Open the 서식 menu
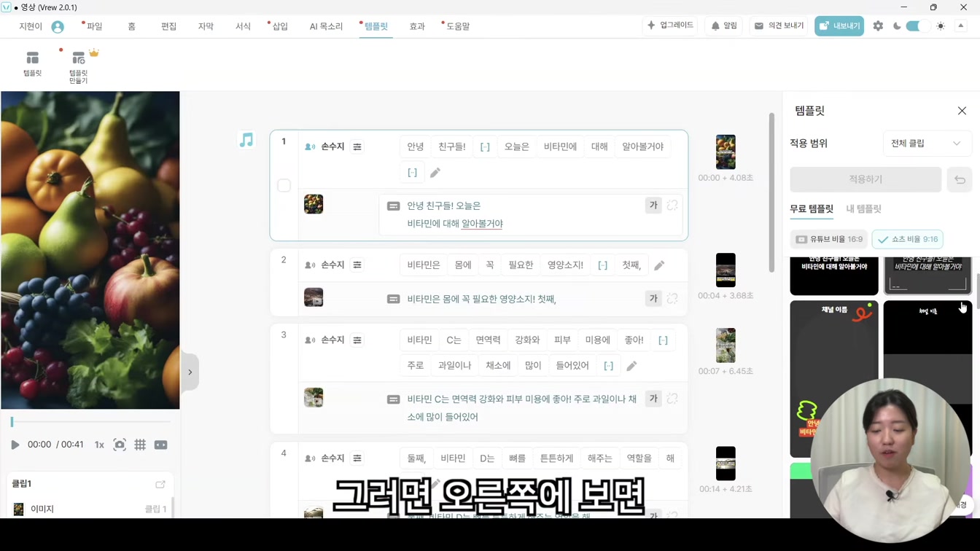This screenshot has width=980, height=551. [x=243, y=26]
